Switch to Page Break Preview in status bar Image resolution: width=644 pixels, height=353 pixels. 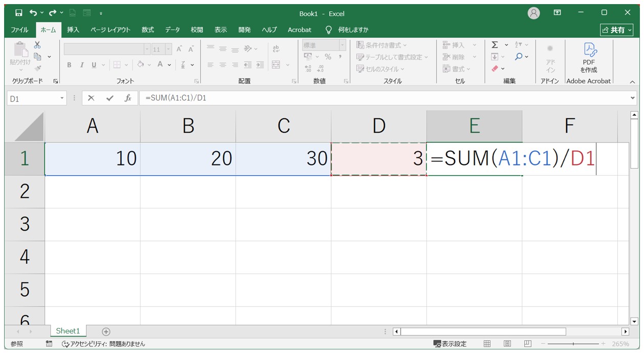pyautogui.click(x=528, y=344)
